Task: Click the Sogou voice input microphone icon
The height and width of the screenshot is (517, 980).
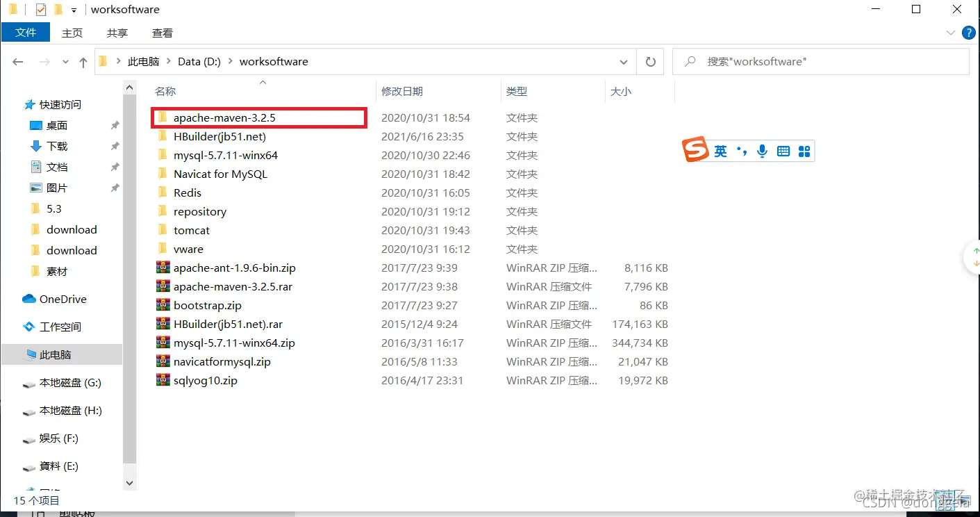Action: tap(763, 151)
